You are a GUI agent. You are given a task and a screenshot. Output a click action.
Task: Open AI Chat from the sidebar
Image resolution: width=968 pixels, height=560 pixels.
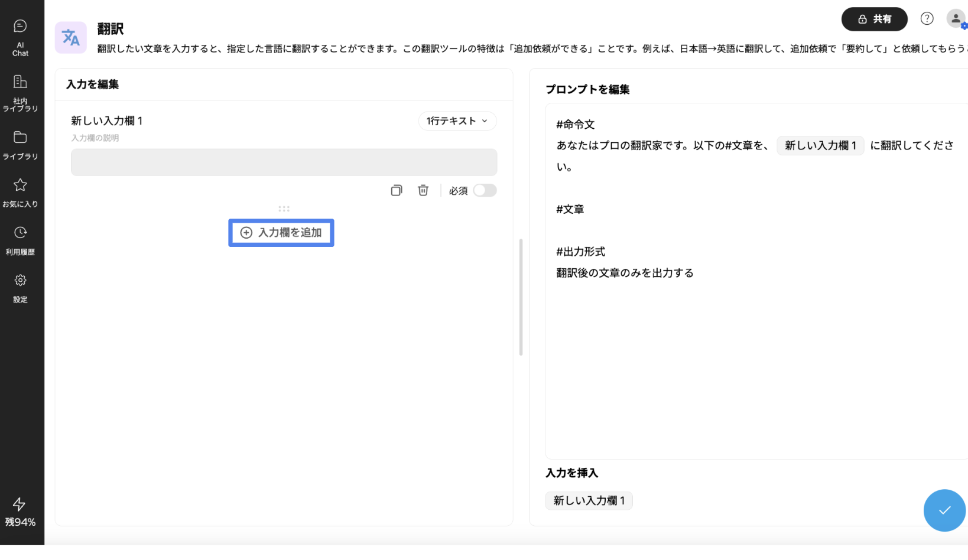(20, 37)
